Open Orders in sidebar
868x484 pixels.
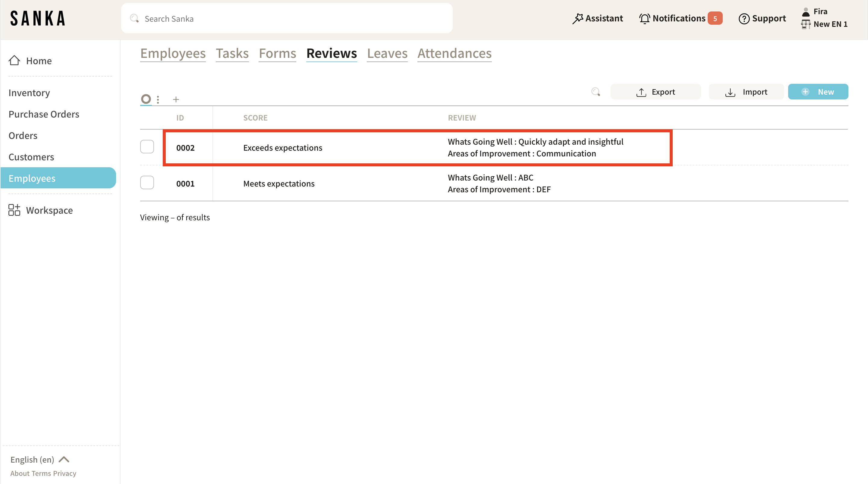pyautogui.click(x=23, y=136)
